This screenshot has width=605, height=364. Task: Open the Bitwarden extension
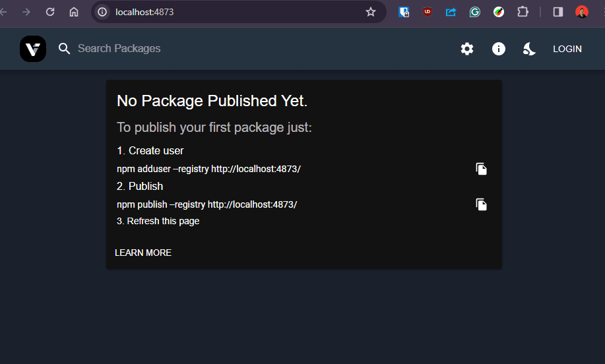pyautogui.click(x=404, y=12)
